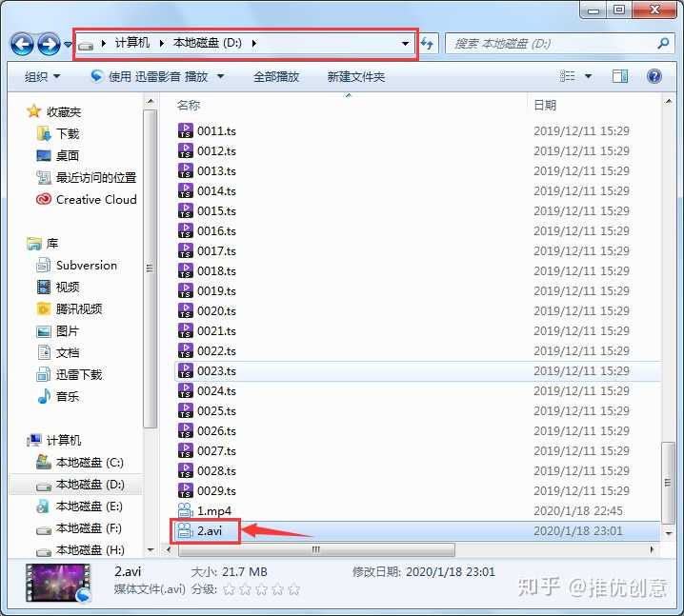Rate 2.avi five stars in details pane
684x616 pixels.
294,590
